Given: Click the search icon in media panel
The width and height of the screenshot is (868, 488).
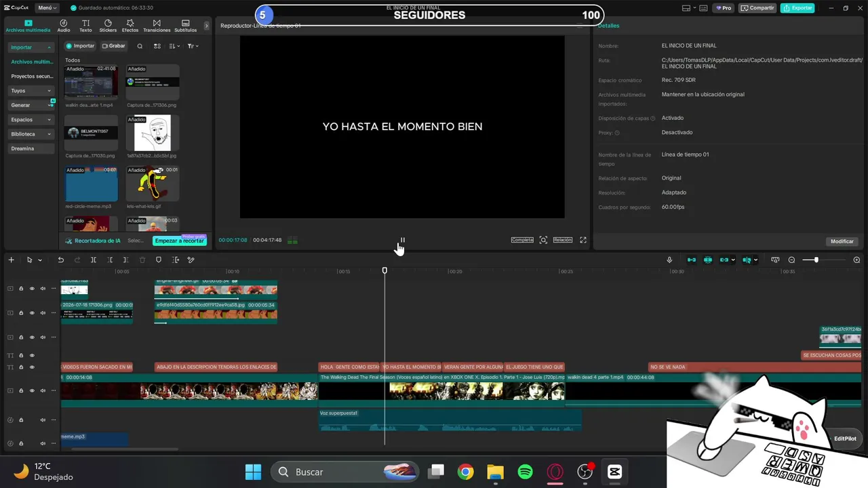Looking at the screenshot, I should (140, 46).
